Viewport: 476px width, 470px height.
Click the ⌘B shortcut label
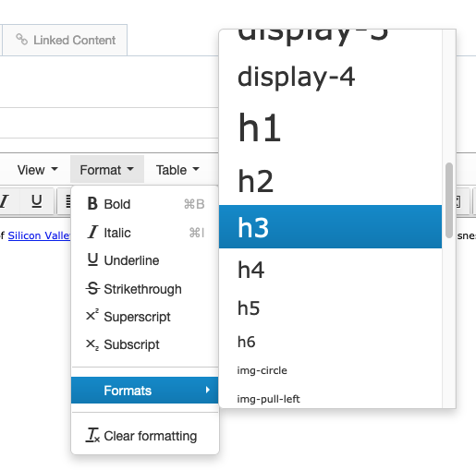coord(194,204)
